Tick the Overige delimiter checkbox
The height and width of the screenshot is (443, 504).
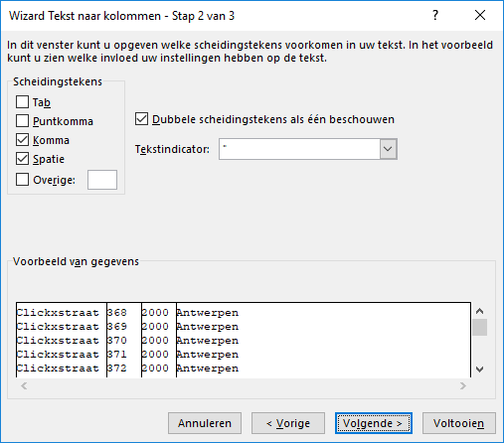pyautogui.click(x=22, y=180)
